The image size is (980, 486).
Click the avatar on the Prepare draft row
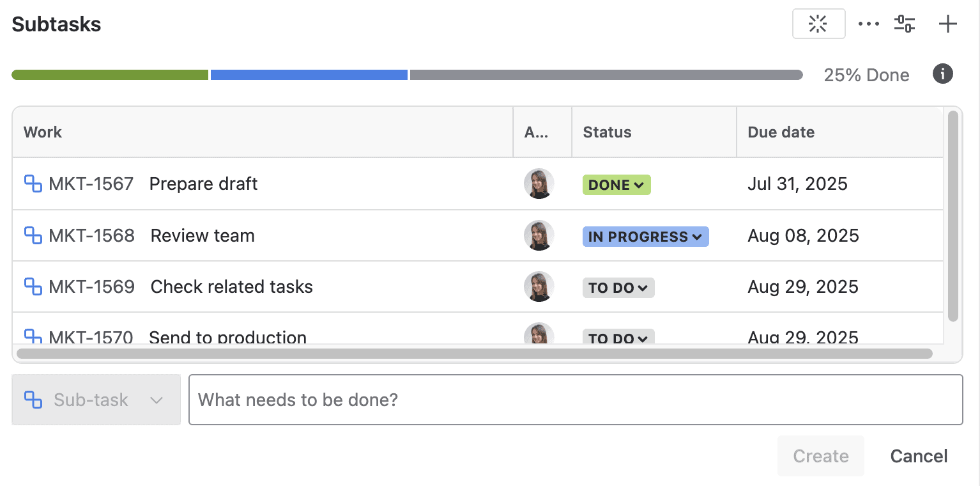[x=539, y=184]
